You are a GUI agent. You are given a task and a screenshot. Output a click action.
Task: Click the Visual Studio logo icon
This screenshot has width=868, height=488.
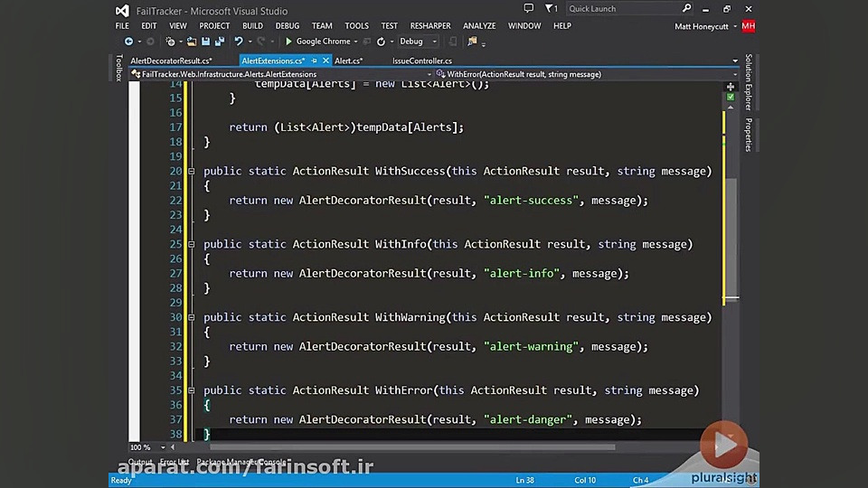pyautogui.click(x=122, y=11)
